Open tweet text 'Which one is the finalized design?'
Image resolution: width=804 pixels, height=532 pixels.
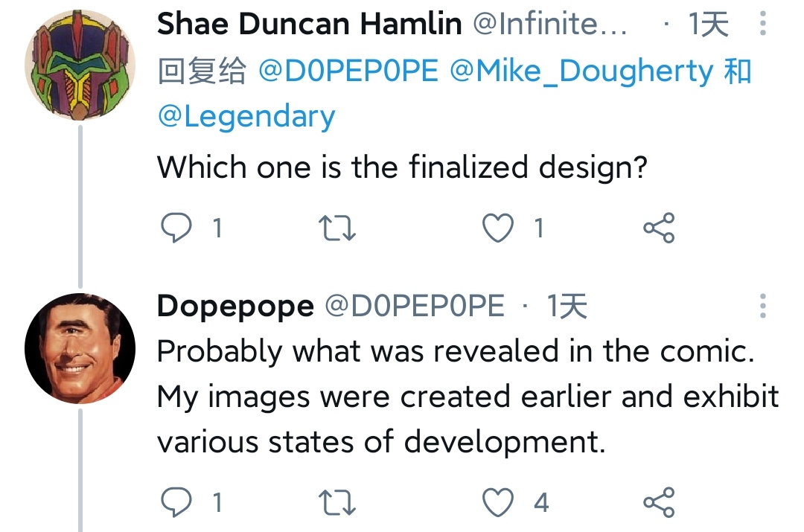point(403,167)
